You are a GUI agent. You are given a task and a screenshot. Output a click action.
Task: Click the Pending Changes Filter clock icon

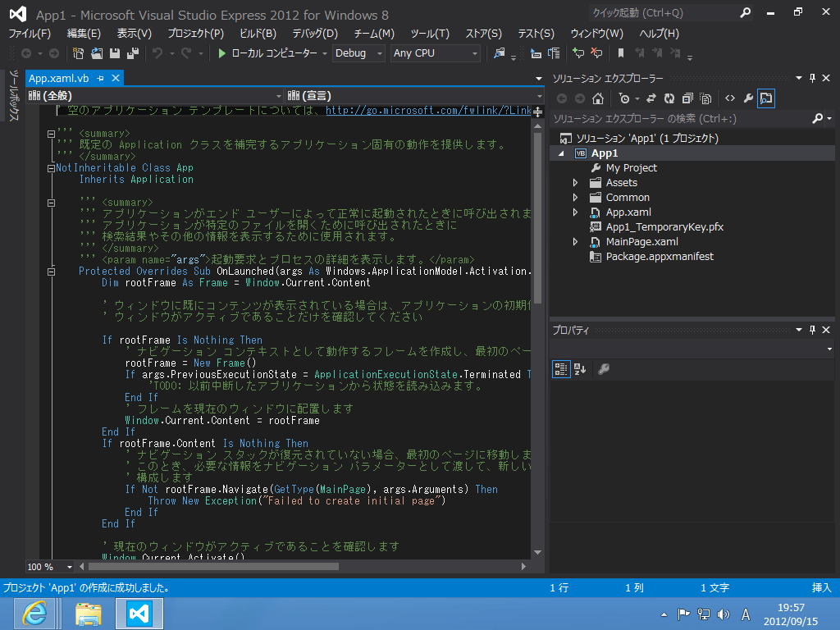pyautogui.click(x=624, y=98)
